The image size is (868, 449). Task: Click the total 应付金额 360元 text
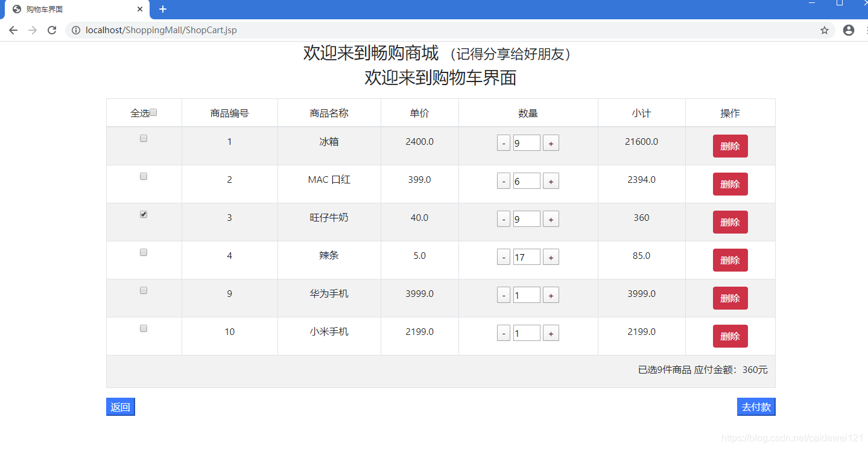(731, 370)
